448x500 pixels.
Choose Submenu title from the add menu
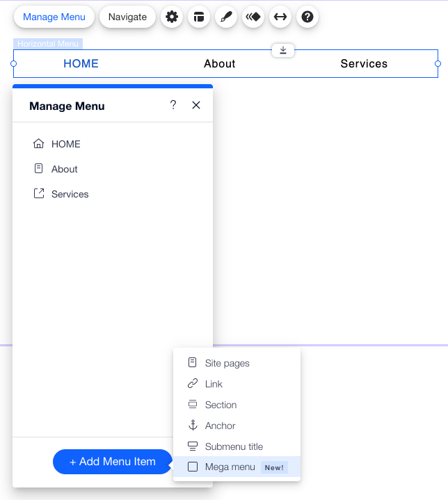point(237,446)
